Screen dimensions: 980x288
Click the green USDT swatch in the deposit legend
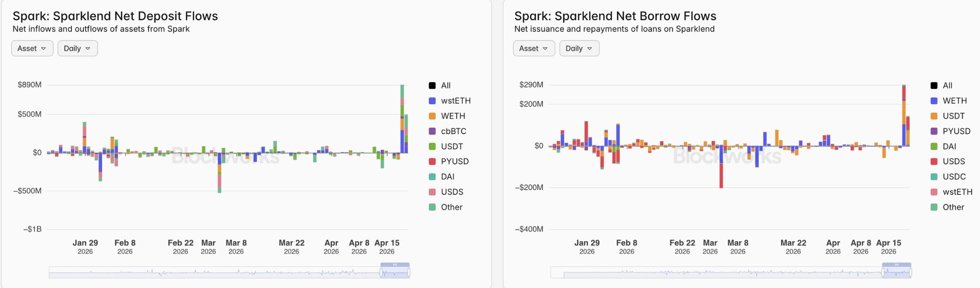click(x=432, y=146)
